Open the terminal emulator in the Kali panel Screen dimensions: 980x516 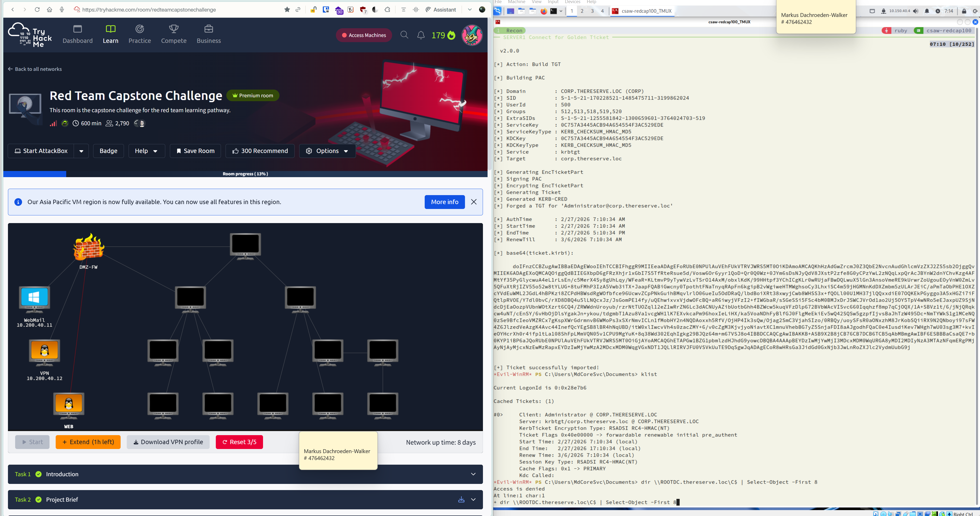pos(554,11)
